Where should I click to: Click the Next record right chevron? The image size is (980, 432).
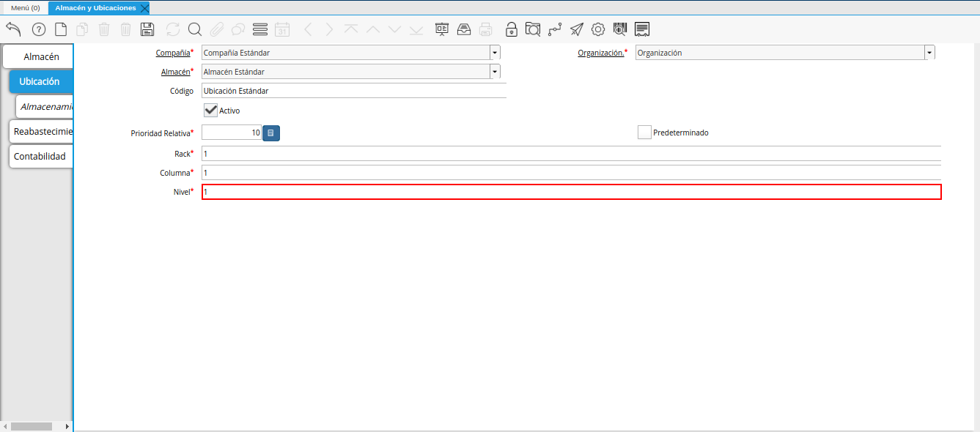point(329,29)
